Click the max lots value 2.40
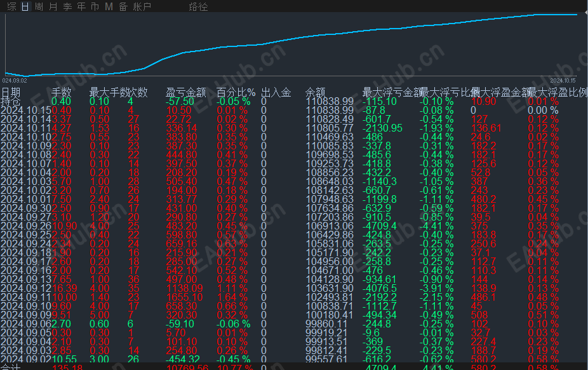 click(x=99, y=199)
